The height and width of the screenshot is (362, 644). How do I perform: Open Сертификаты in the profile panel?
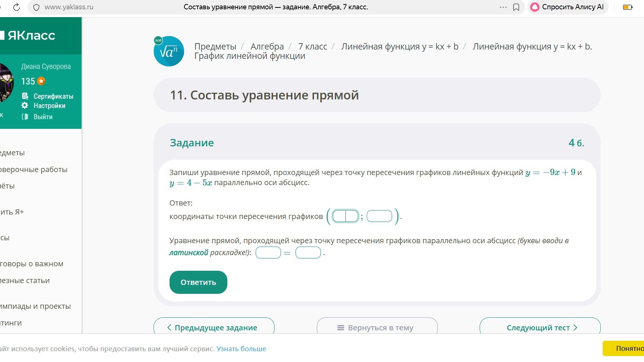coord(53,96)
